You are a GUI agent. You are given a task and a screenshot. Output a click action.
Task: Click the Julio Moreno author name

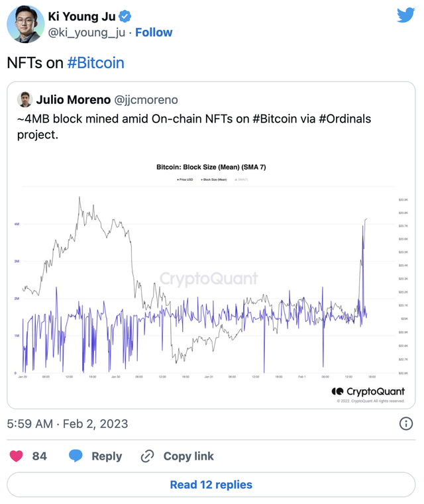tap(74, 100)
